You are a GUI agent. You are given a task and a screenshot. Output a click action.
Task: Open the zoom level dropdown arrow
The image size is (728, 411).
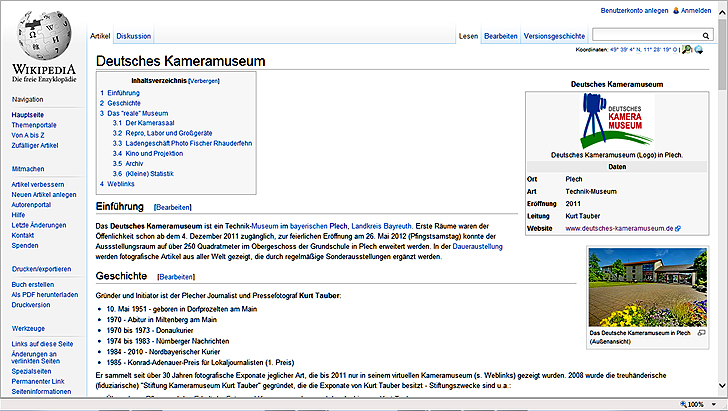pyautogui.click(x=714, y=404)
